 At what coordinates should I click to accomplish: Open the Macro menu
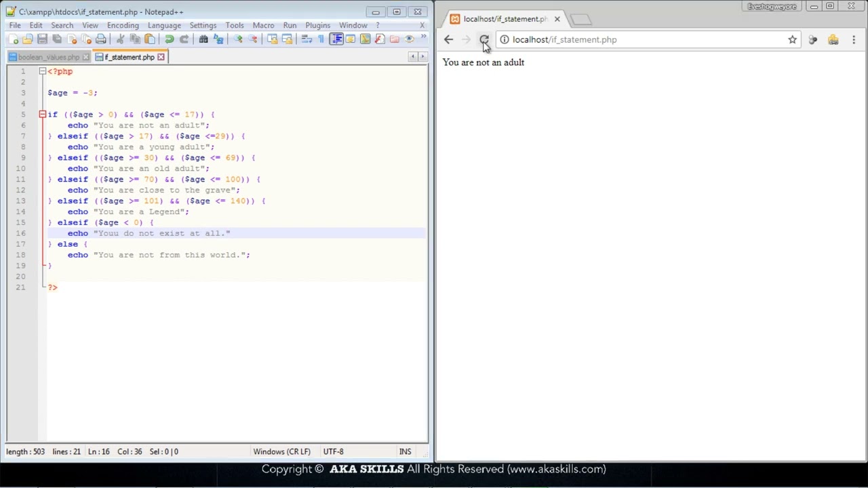click(x=263, y=25)
